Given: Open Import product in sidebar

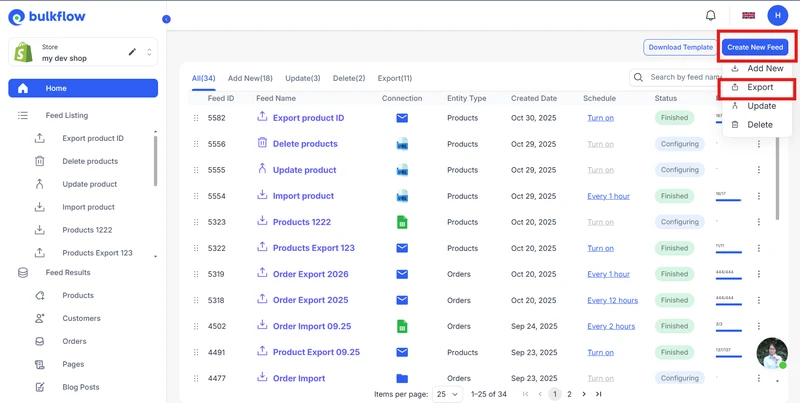Looking at the screenshot, I should click(88, 207).
